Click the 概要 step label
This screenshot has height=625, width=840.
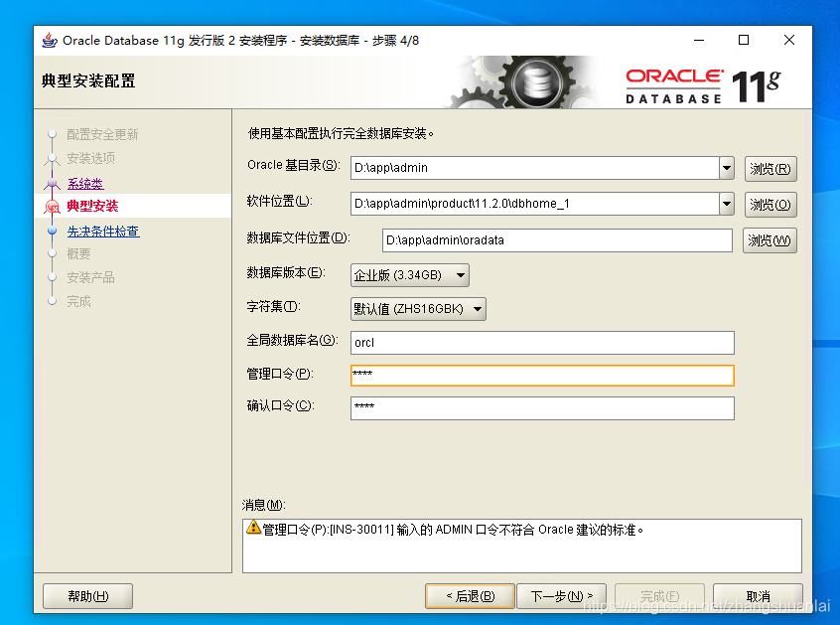click(78, 253)
